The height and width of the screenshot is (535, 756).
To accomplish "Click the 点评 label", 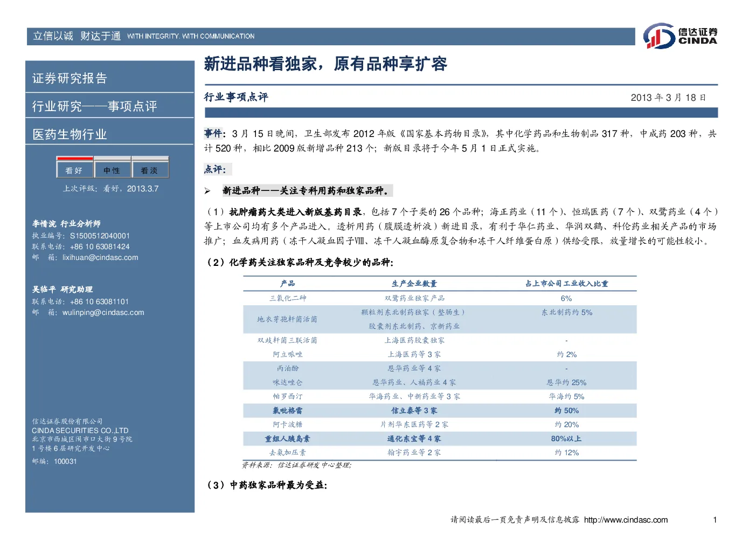I will coord(215,169).
